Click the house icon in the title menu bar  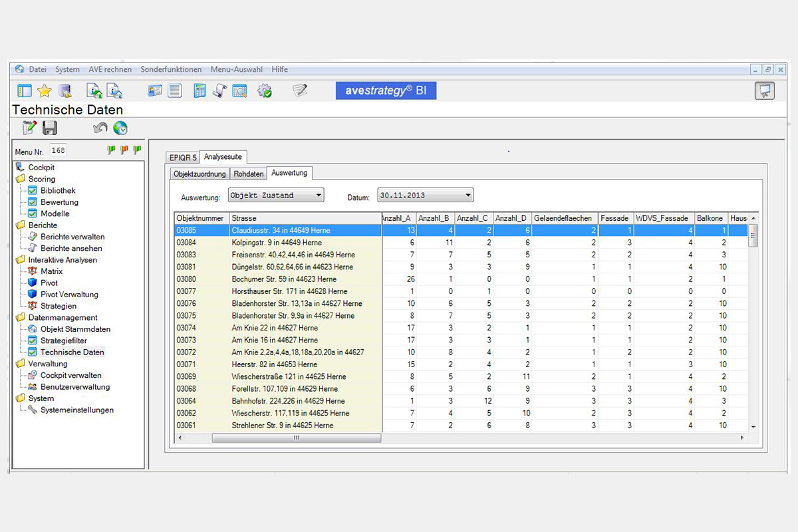tap(19, 69)
